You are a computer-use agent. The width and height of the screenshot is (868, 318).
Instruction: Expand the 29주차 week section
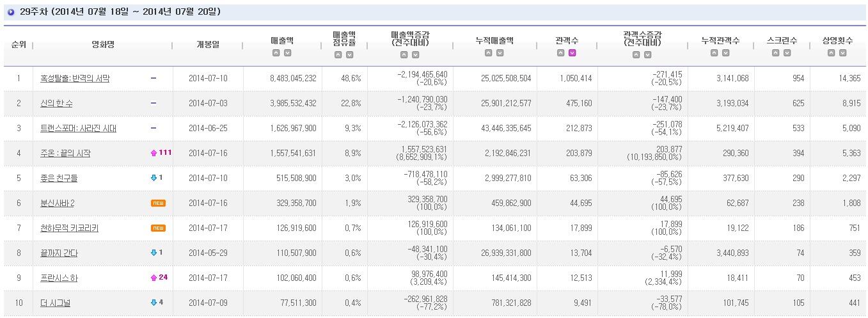click(11, 12)
